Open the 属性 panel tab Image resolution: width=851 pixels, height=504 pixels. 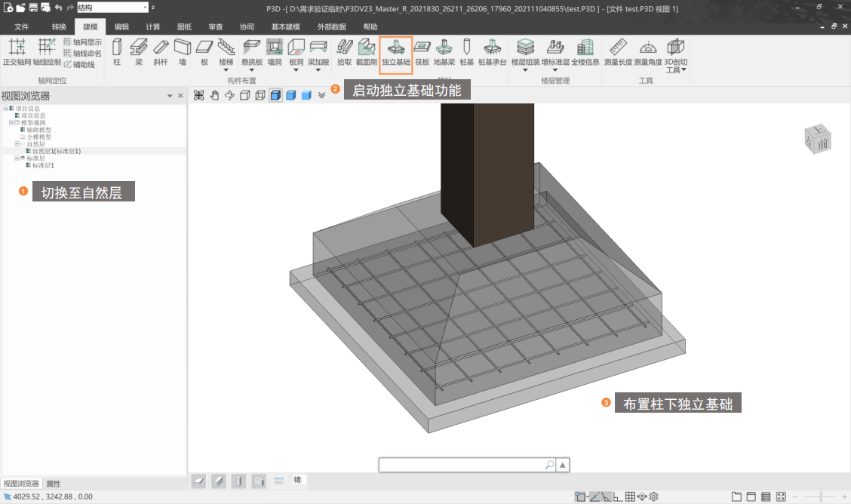pyautogui.click(x=54, y=484)
